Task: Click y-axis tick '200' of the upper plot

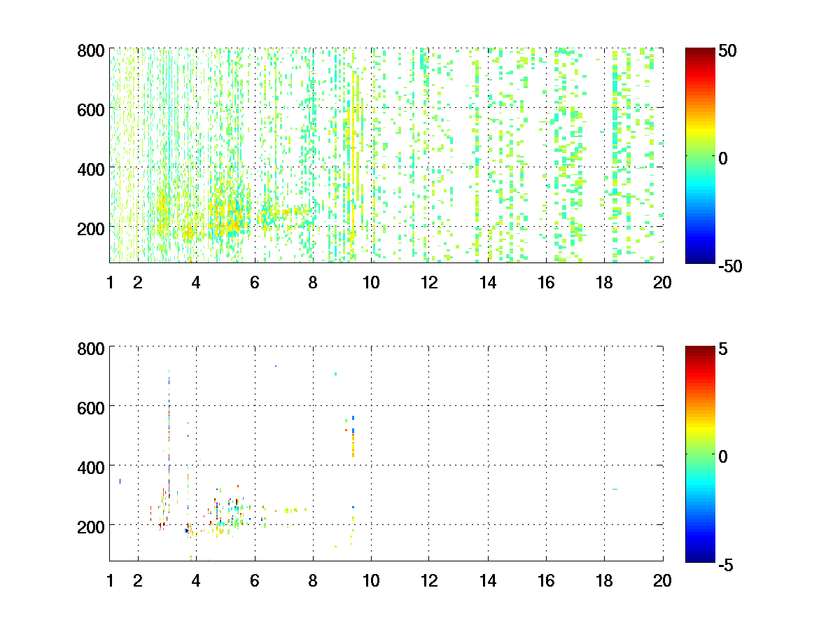Action: pyautogui.click(x=90, y=228)
